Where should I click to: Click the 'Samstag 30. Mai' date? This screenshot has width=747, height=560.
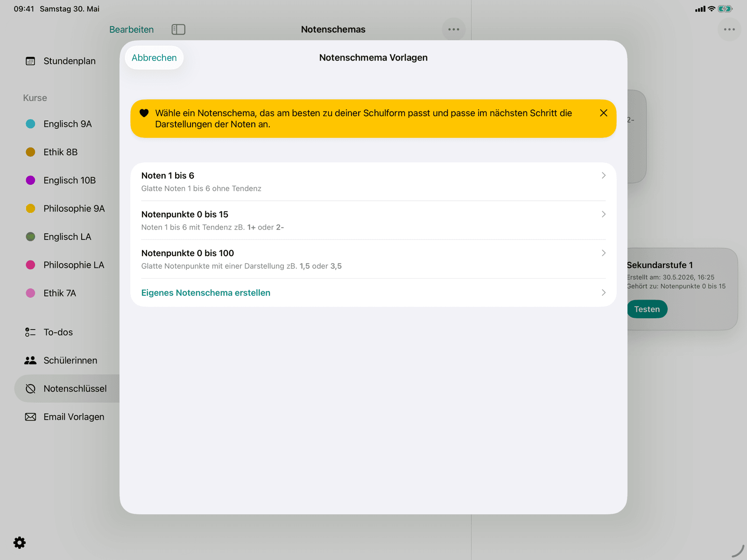coord(70,9)
